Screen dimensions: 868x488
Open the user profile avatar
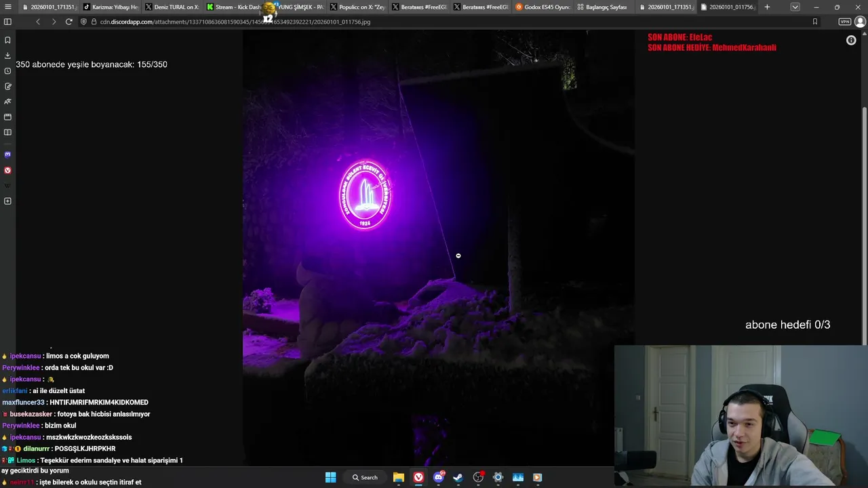(x=860, y=22)
